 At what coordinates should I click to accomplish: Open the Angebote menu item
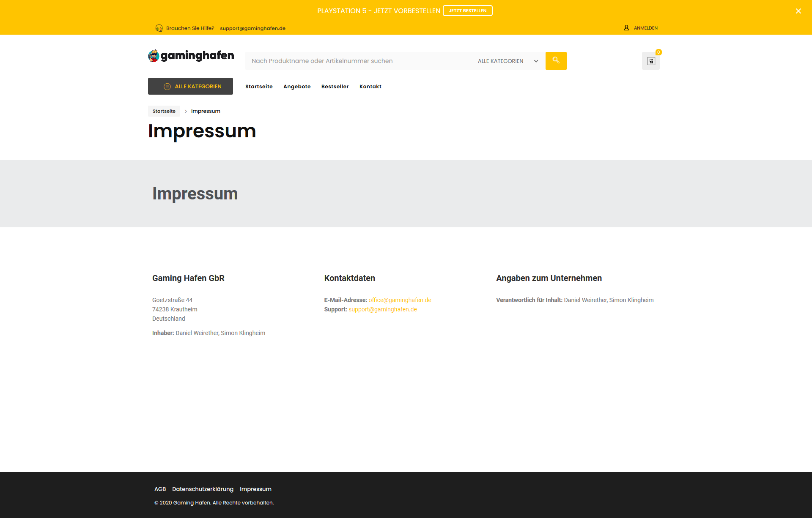click(x=297, y=87)
